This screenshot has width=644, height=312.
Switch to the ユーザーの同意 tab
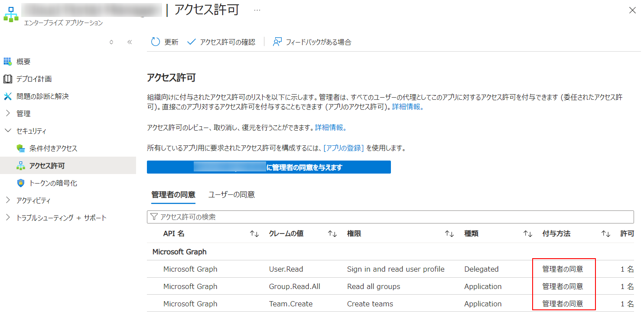[x=231, y=194]
